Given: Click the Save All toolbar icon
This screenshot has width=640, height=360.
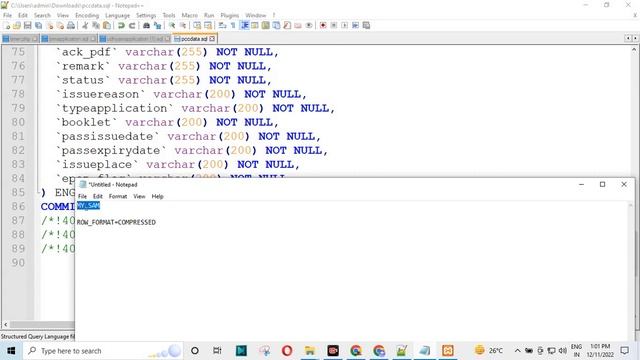Looking at the screenshot, I should 39,25.
